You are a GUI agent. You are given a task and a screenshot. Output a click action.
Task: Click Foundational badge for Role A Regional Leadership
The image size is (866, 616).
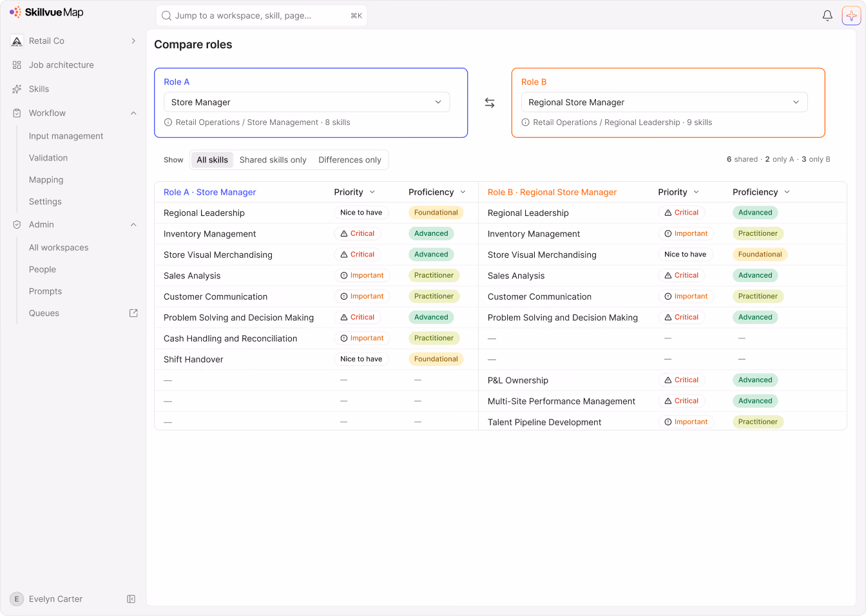[436, 213]
